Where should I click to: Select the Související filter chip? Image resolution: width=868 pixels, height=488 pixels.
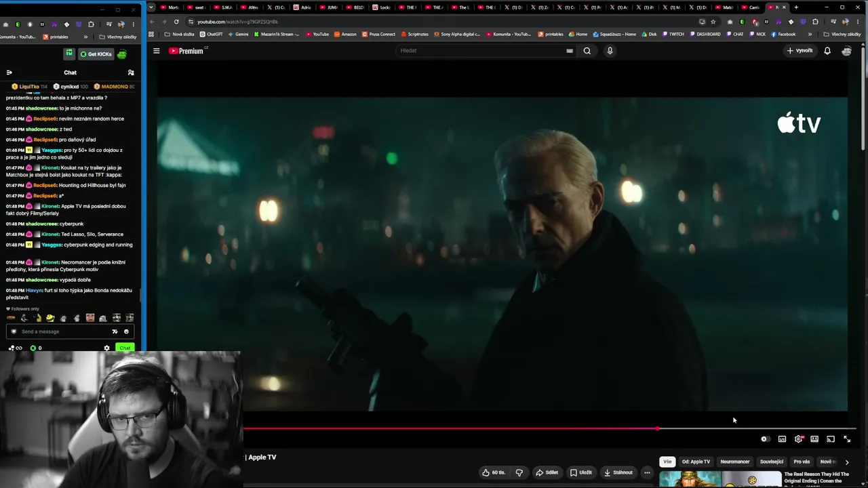772,462
